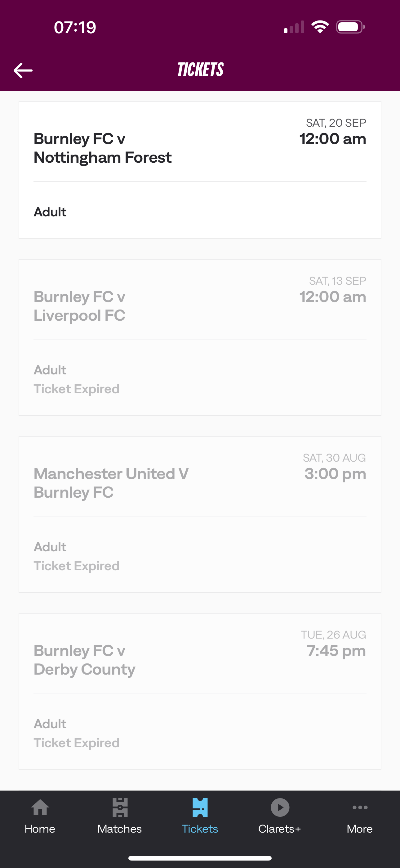Open the Burnley FC v Nottingham Forest ticket

click(200, 170)
